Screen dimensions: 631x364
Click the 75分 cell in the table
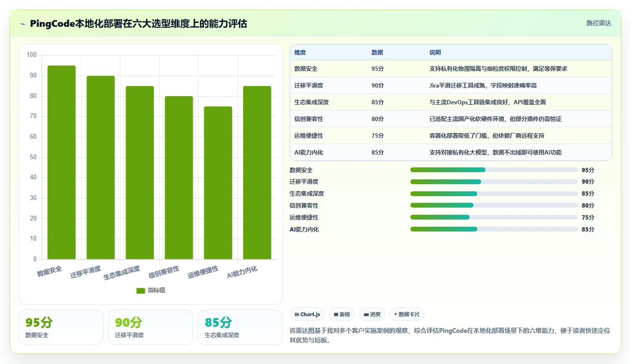pos(378,136)
